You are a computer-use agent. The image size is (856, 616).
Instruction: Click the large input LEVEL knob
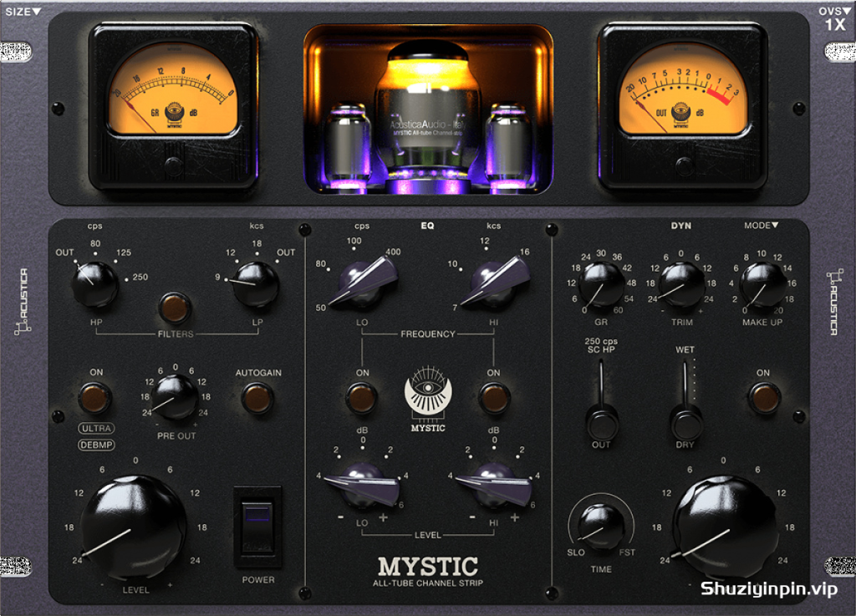tap(134, 527)
